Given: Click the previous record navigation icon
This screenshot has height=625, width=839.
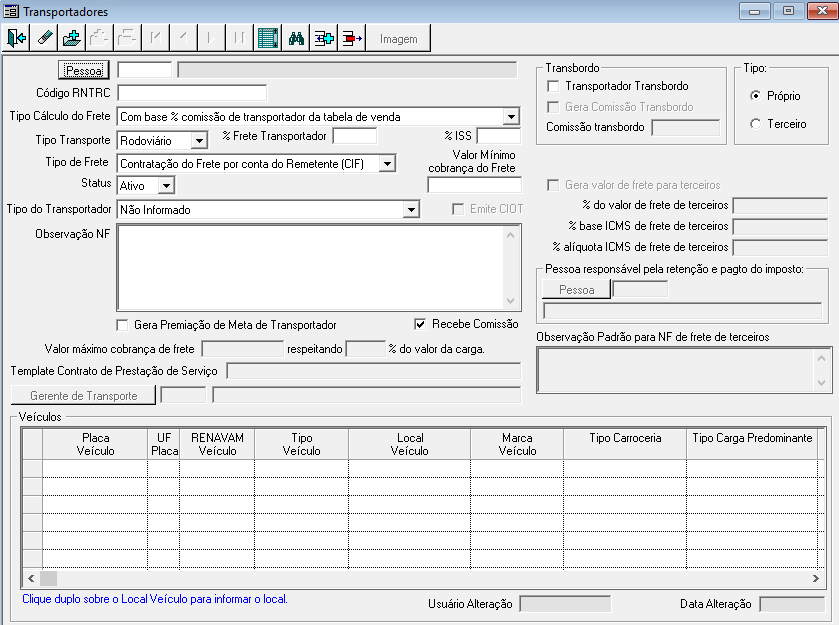Looking at the screenshot, I should point(184,38).
